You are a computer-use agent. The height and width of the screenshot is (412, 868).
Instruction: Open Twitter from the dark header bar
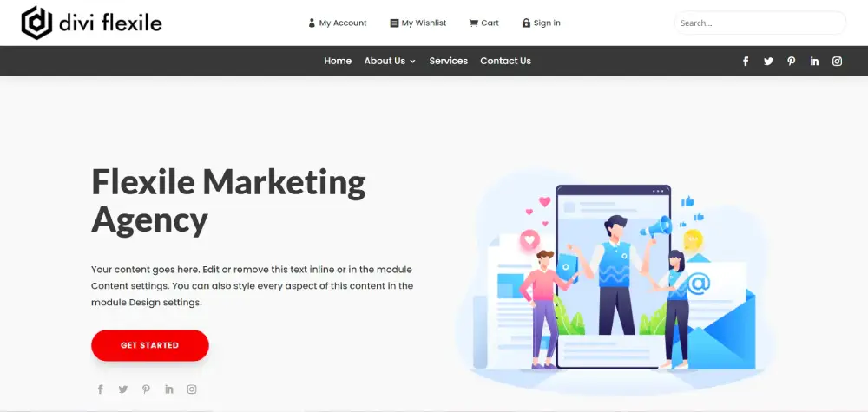click(768, 62)
